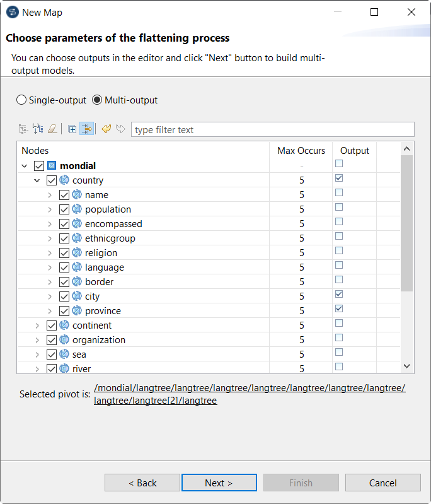
Task: Uncheck the Nodes checkbox for religion
Action: pyautogui.click(x=64, y=253)
